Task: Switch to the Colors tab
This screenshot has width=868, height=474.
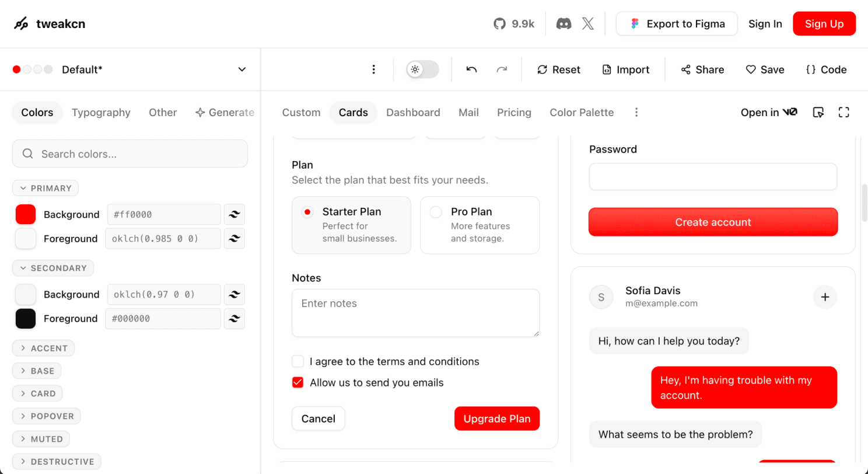Action: tap(37, 112)
